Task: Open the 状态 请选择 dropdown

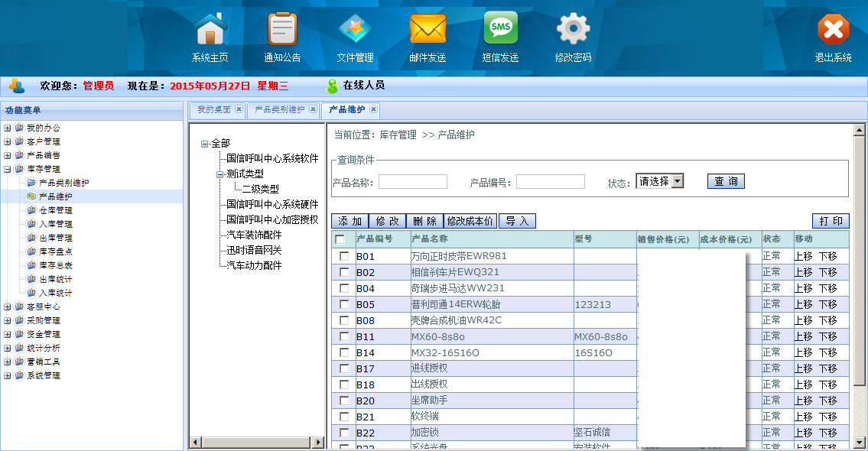Action: point(659,181)
